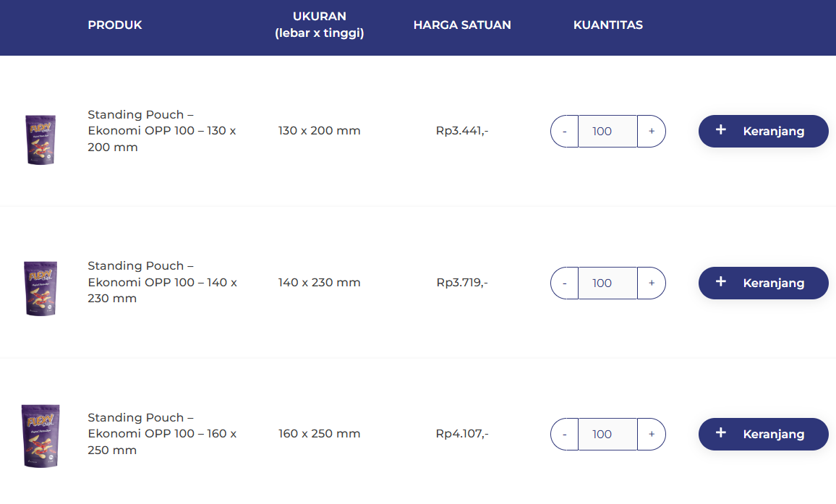Image resolution: width=836 pixels, height=504 pixels.
Task: Open Standing Pouch Ekonomi OPP 100 – 140 x 230 link
Action: [x=161, y=282]
